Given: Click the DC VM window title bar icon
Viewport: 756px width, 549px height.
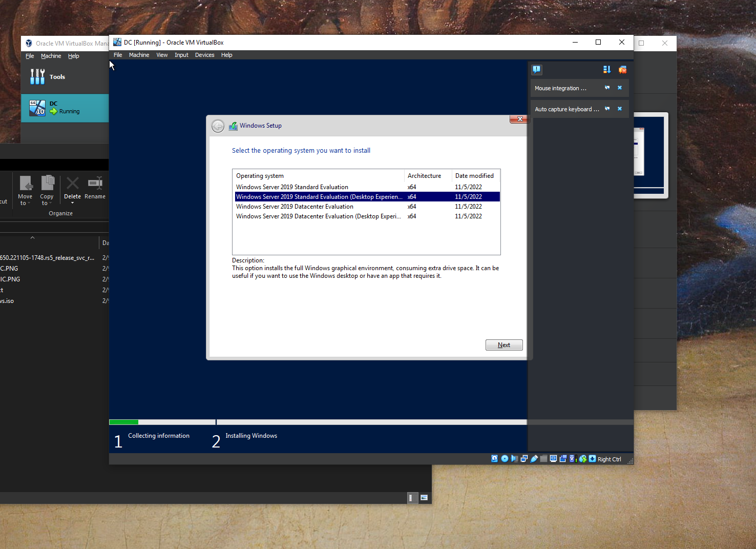Looking at the screenshot, I should (117, 42).
